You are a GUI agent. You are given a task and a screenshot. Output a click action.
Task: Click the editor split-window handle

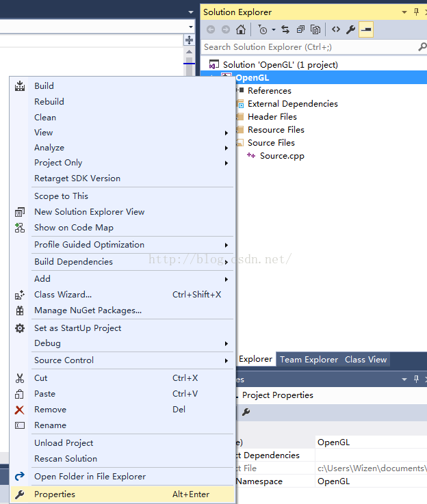click(x=189, y=40)
